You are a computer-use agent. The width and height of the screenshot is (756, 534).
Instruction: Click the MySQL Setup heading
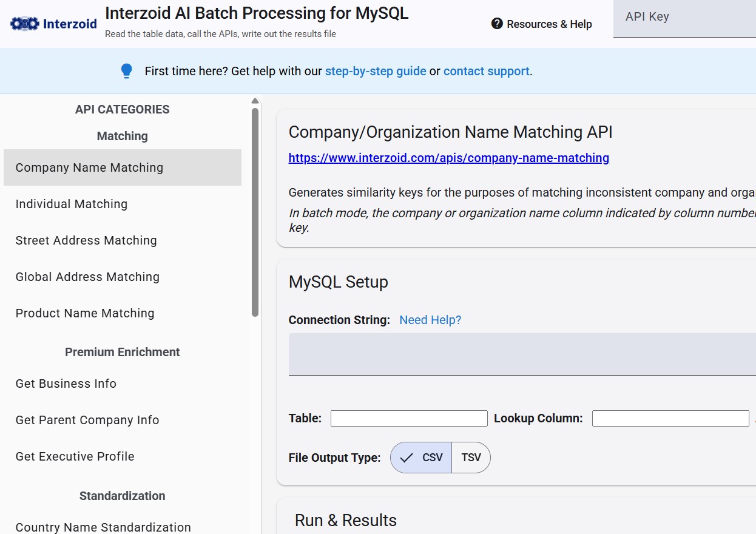[339, 282]
